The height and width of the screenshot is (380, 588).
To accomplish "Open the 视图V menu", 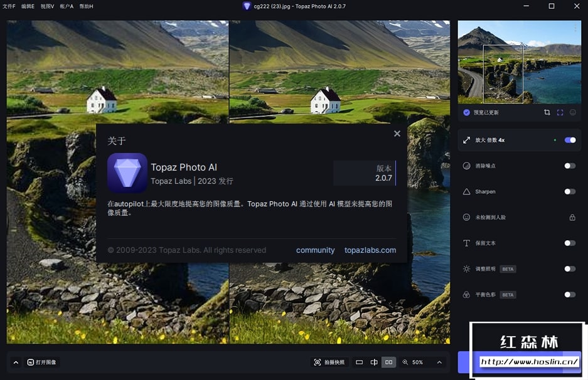I will pyautogui.click(x=47, y=6).
